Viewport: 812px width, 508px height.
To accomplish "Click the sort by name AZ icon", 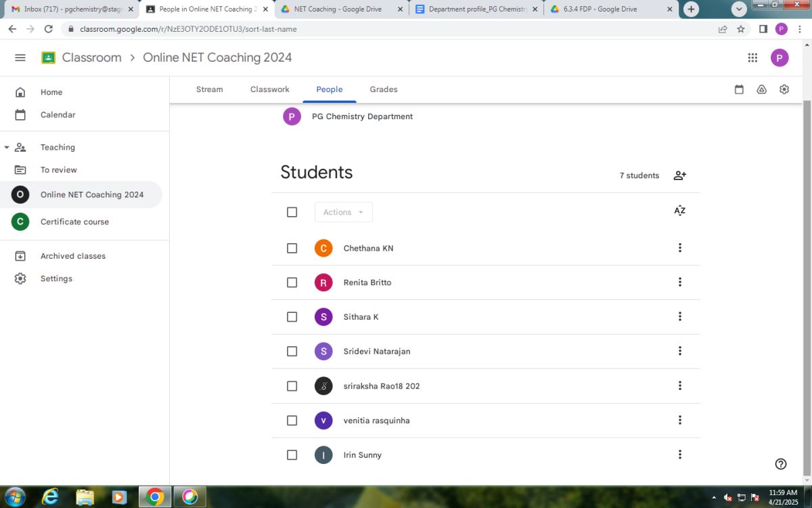I will [x=680, y=211].
